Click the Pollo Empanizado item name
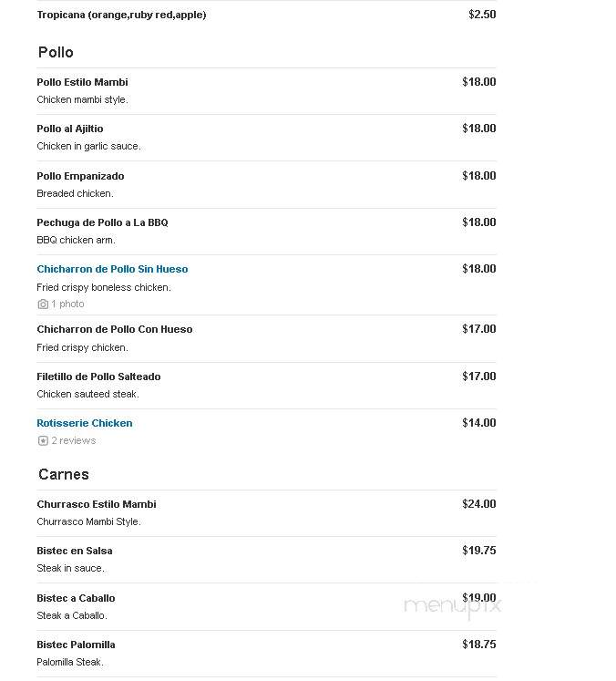This screenshot has width=616, height=681. pos(81,176)
